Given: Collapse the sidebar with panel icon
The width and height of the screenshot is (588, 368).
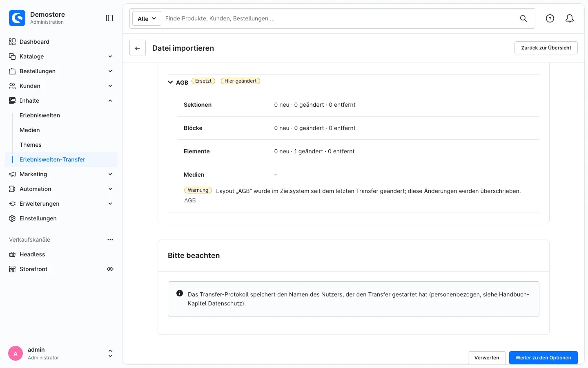Looking at the screenshot, I should [109, 18].
